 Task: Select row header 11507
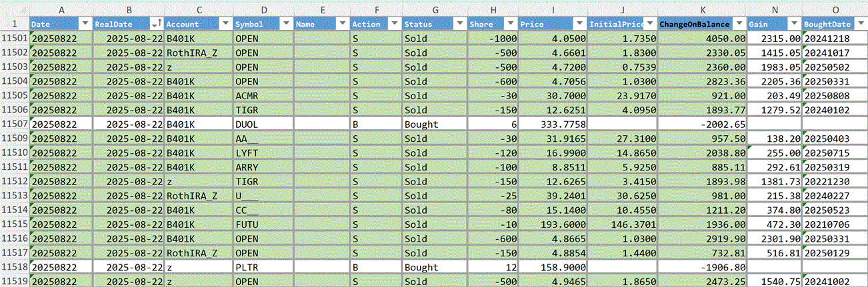pos(14,125)
